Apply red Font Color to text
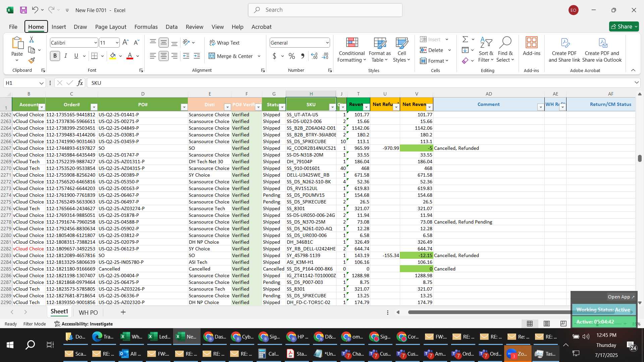Screen dimensions: 644x362 [130, 56]
